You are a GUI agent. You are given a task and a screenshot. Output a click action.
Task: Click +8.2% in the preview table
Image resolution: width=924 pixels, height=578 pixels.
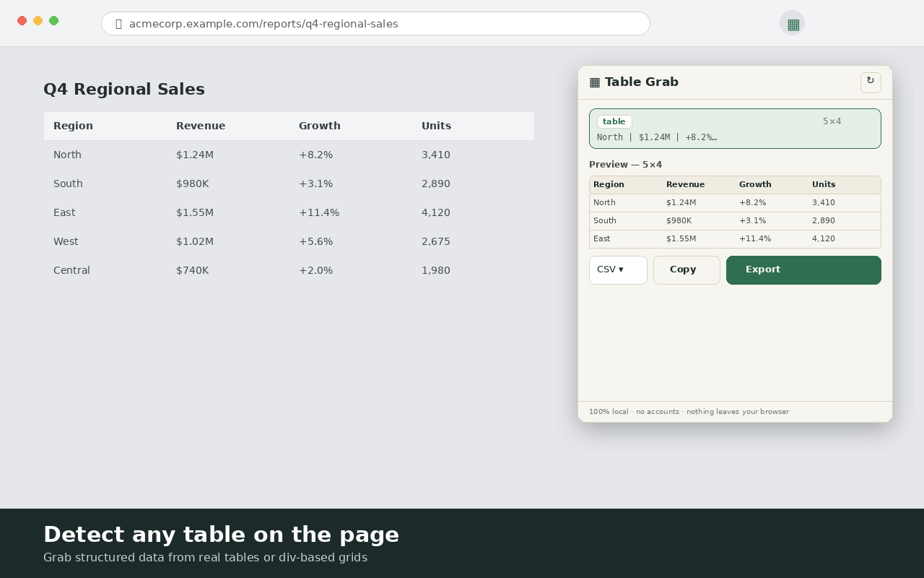(752, 202)
